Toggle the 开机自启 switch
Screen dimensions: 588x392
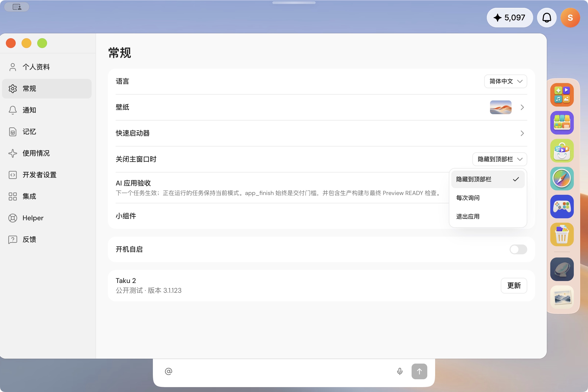518,249
